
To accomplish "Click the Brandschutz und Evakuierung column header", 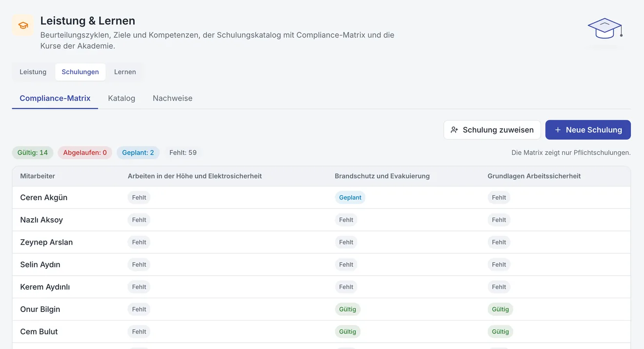I will [382, 176].
